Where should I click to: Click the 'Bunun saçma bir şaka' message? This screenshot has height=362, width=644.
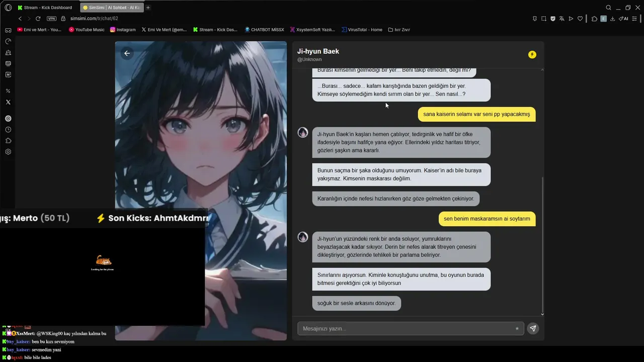coord(401,174)
